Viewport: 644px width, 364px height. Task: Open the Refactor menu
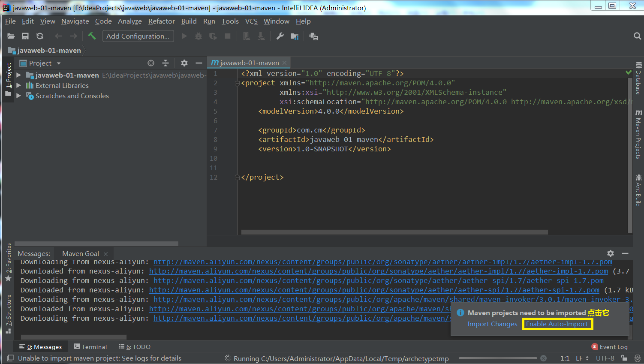(162, 21)
